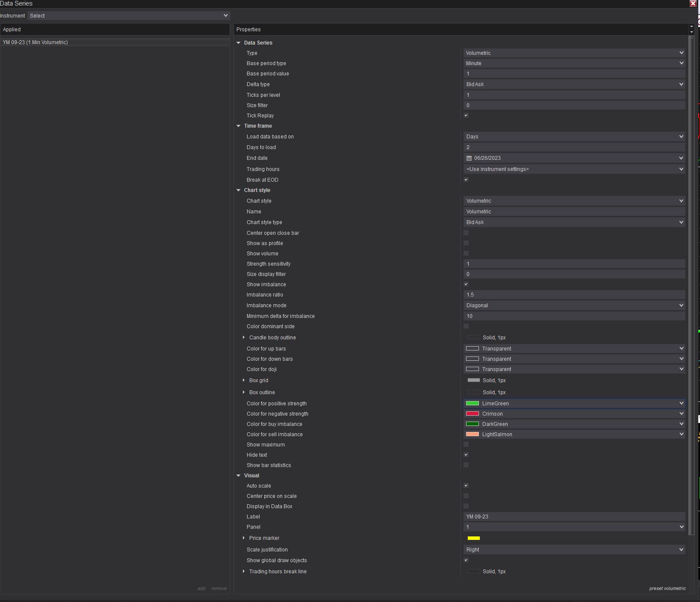This screenshot has height=602, width=700.
Task: Click the Size filter field
Action: click(574, 105)
